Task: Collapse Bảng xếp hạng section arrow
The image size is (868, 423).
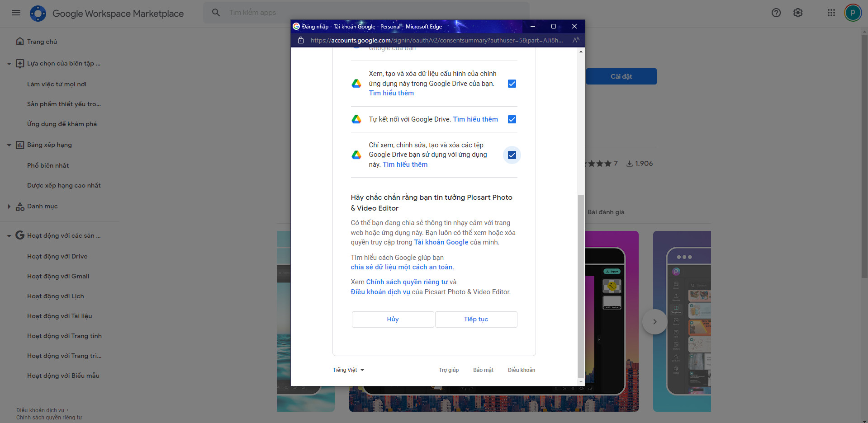Action: click(9, 145)
